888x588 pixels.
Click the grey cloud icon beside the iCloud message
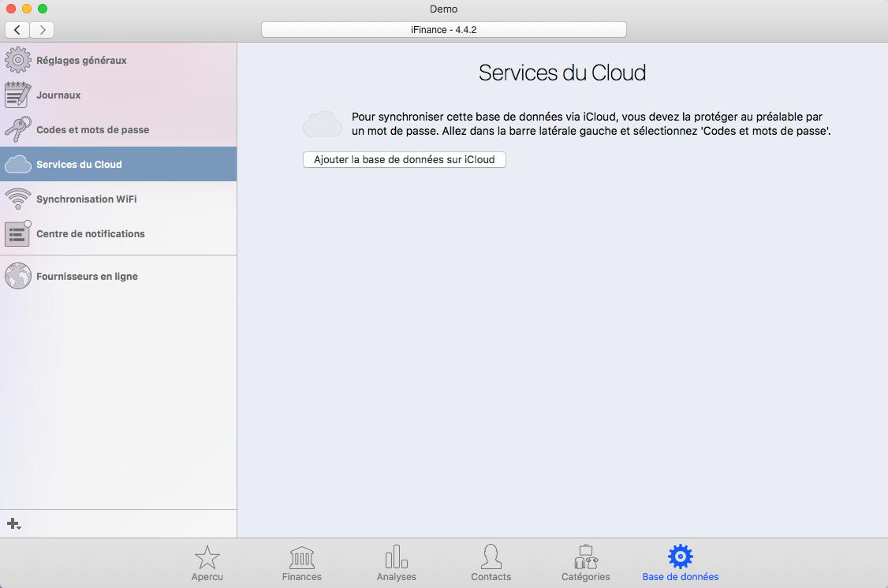(x=323, y=124)
